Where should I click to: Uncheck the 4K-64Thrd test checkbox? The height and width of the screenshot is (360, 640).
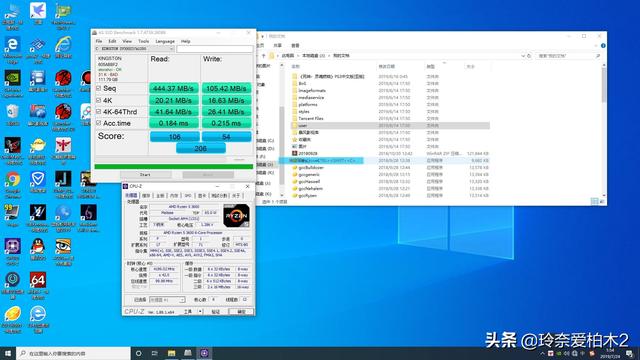[98, 111]
